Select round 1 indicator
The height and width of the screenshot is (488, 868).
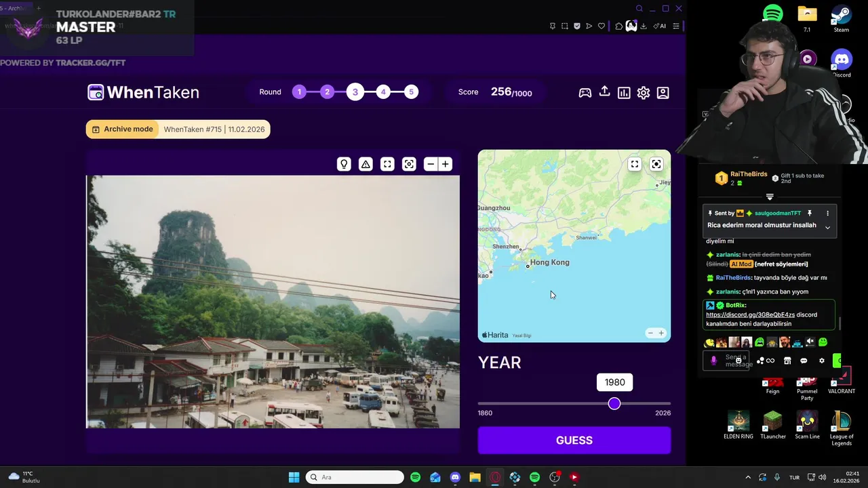tap(299, 92)
